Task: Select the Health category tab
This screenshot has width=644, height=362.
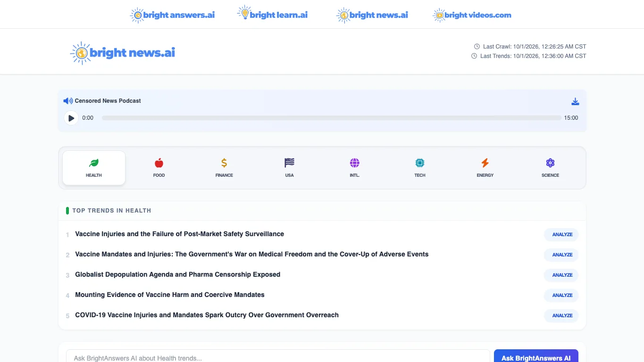Action: click(94, 168)
